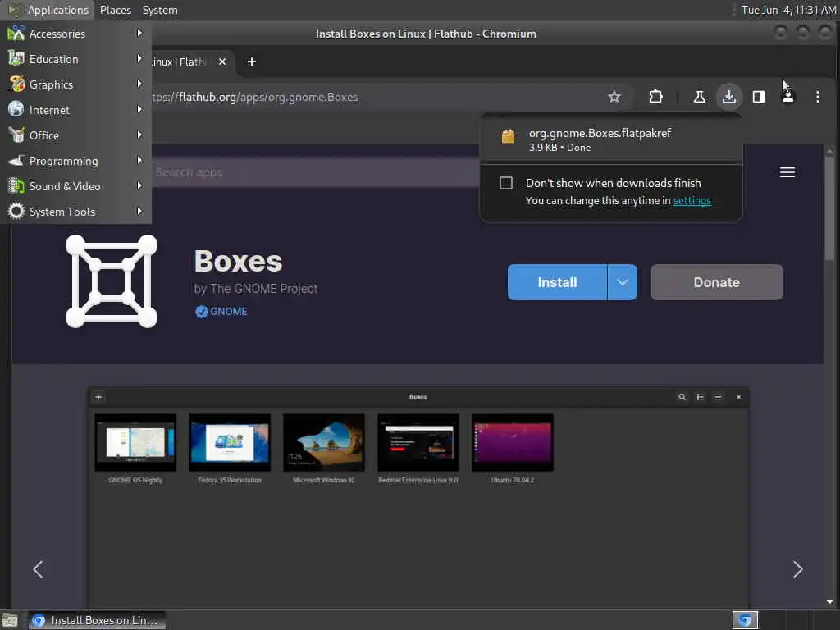Click the plus icon in Boxes screenshot
The image size is (840, 630).
(x=98, y=397)
